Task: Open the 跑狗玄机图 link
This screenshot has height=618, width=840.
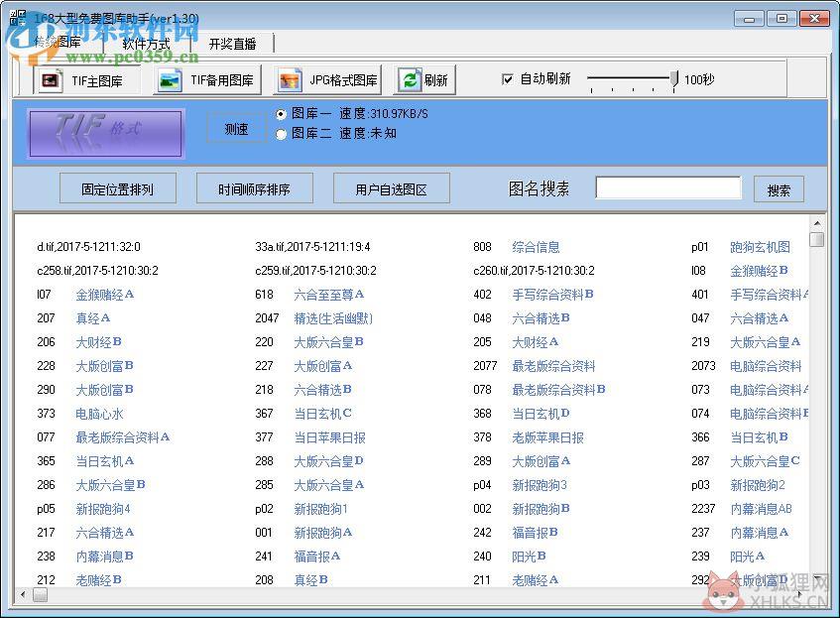Action: (760, 247)
